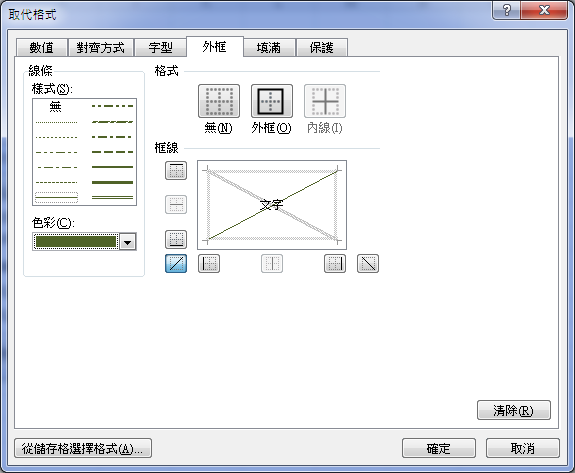This screenshot has width=575, height=473.
Task: Switch to the 字型 tab
Action: click(x=161, y=48)
